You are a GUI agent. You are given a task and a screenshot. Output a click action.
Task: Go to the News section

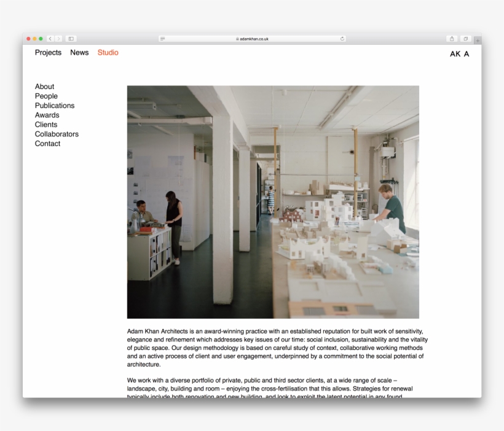pyautogui.click(x=79, y=53)
